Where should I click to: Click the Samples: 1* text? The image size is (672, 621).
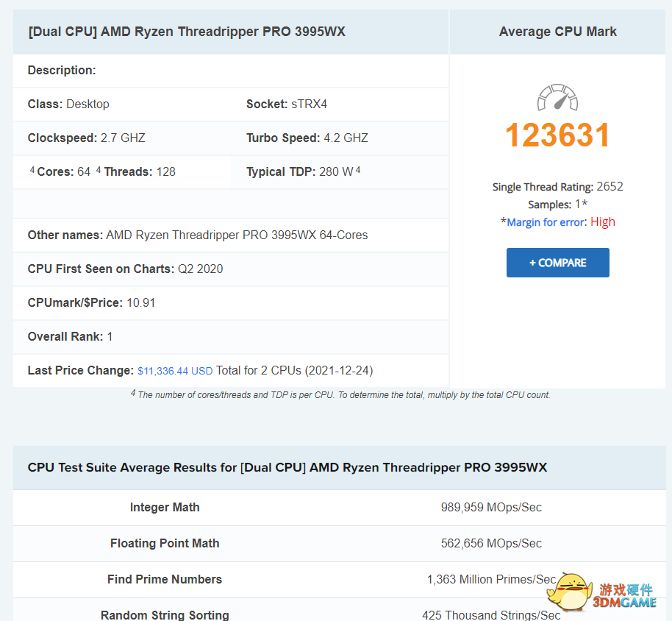(557, 204)
